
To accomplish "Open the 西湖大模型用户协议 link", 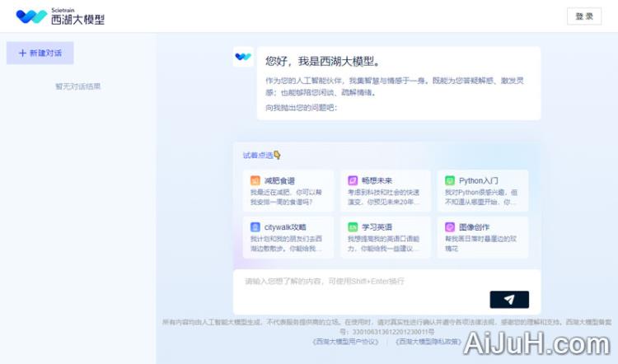I will pyautogui.click(x=345, y=342).
